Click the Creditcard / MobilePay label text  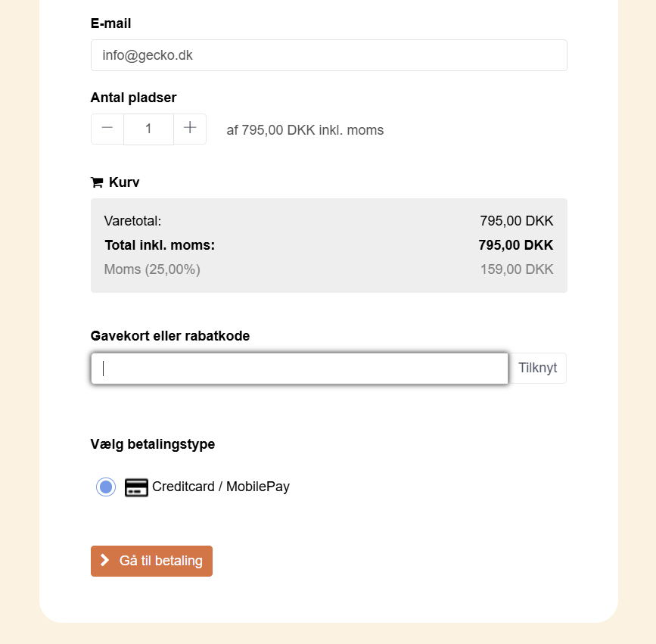(221, 487)
